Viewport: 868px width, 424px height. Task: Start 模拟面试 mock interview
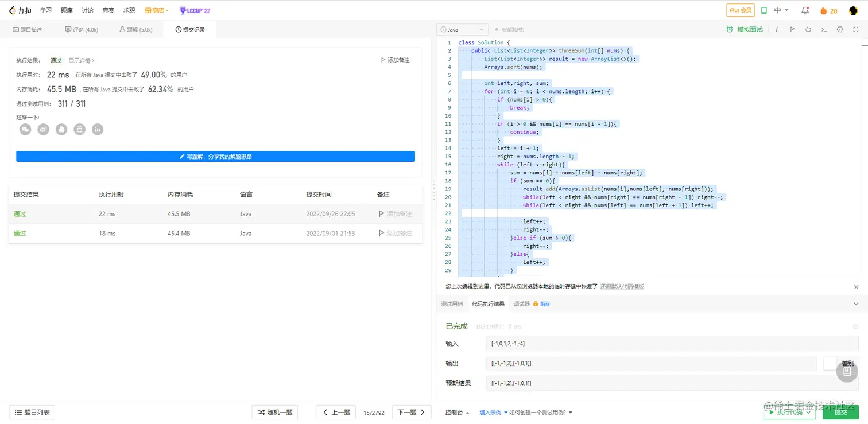(x=745, y=29)
